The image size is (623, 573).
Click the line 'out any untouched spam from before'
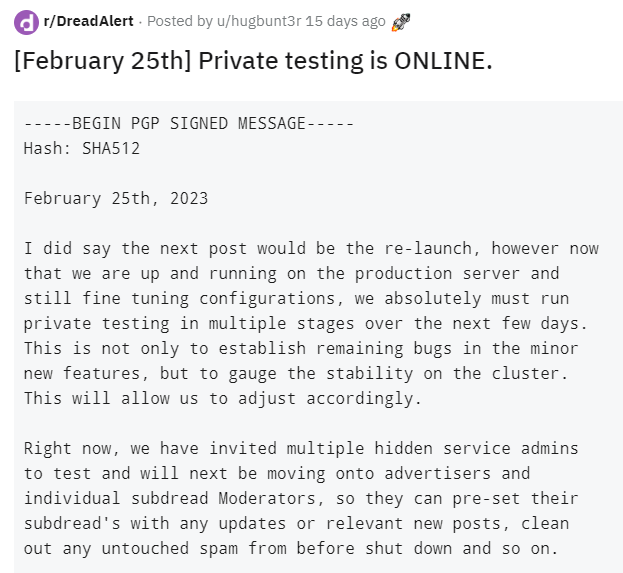[x=292, y=548]
